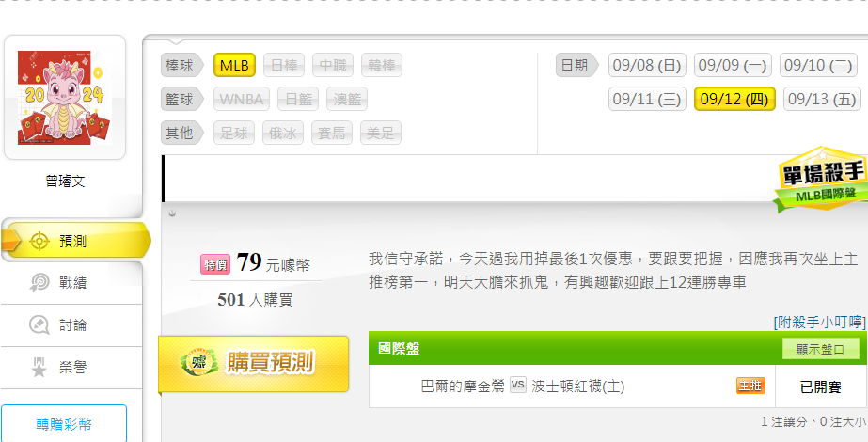Click the 討論 chat bubble icon
Image resolution: width=868 pixels, height=442 pixels.
39,325
